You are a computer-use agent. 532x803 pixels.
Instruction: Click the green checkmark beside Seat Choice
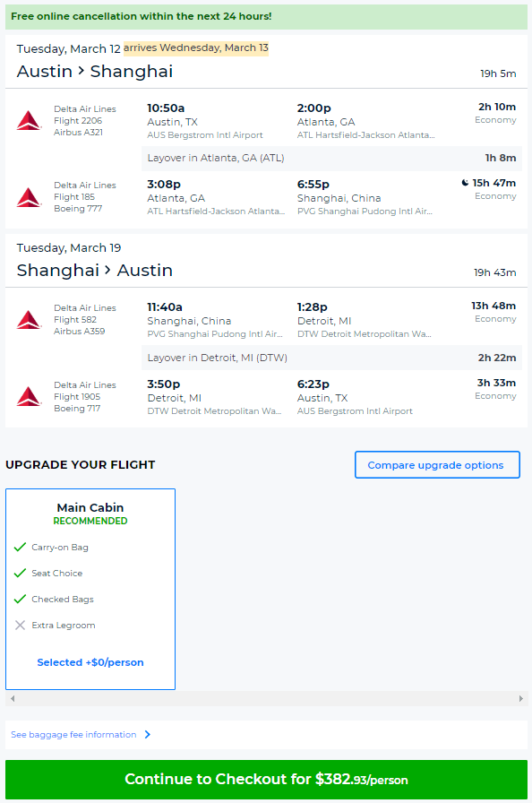pos(20,573)
